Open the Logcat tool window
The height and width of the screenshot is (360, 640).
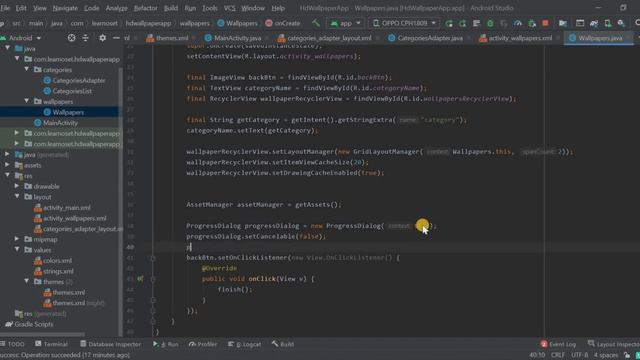244,344
